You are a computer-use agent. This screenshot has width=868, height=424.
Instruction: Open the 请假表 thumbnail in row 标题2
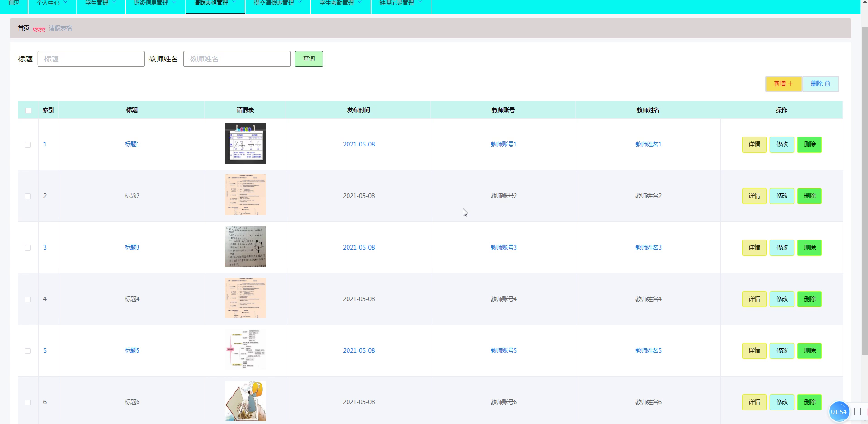pyautogui.click(x=246, y=195)
